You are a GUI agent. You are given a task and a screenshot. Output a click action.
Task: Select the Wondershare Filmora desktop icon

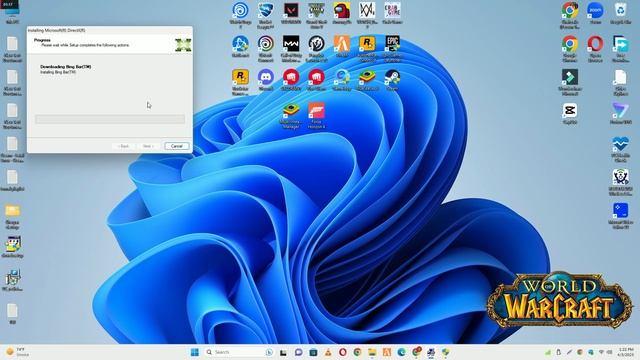point(570,80)
